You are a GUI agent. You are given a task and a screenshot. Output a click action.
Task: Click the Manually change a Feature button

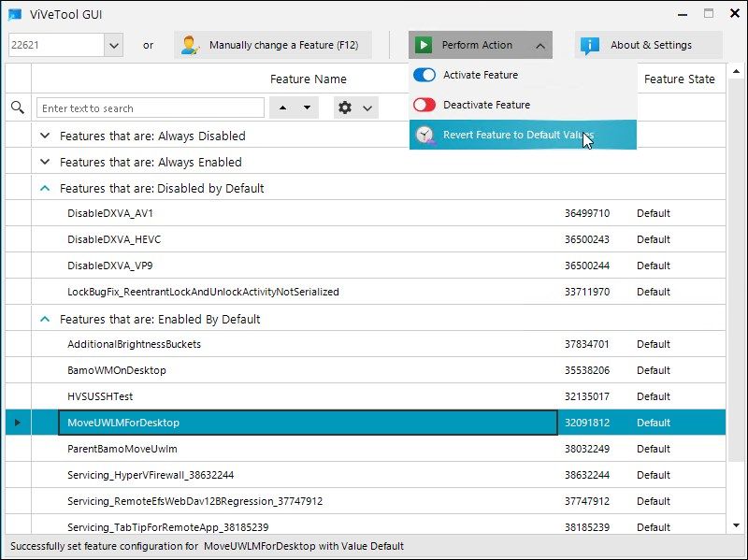pos(271,44)
